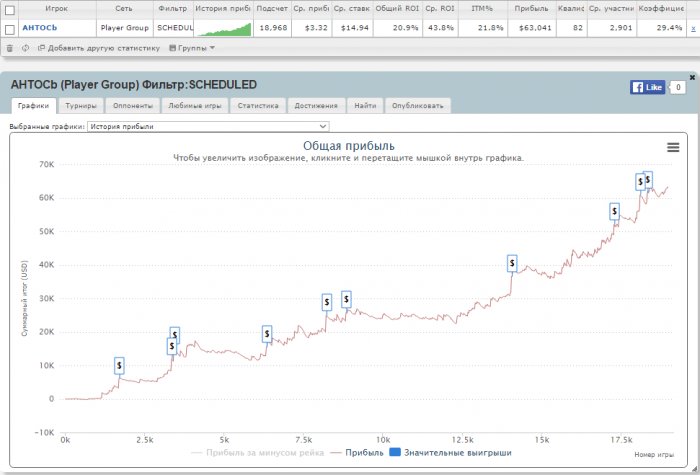Switch to the Статистика tab

(x=258, y=106)
